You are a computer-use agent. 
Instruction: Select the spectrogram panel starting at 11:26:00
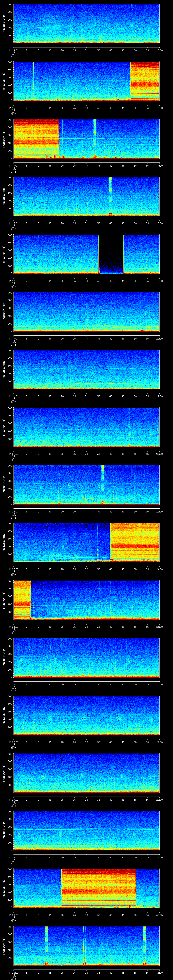click(86, 715)
